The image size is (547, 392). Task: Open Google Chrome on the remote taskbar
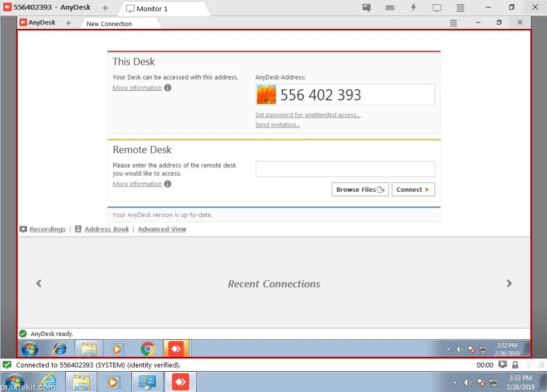pyautogui.click(x=147, y=349)
